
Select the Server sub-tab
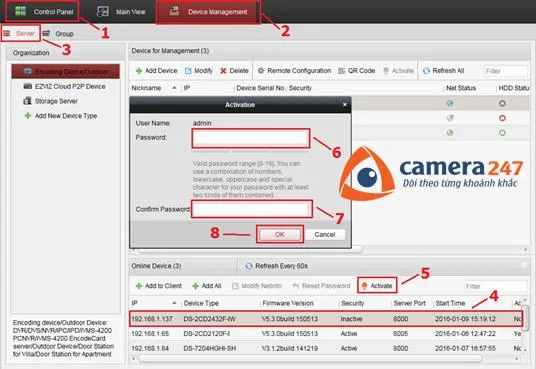[x=20, y=34]
